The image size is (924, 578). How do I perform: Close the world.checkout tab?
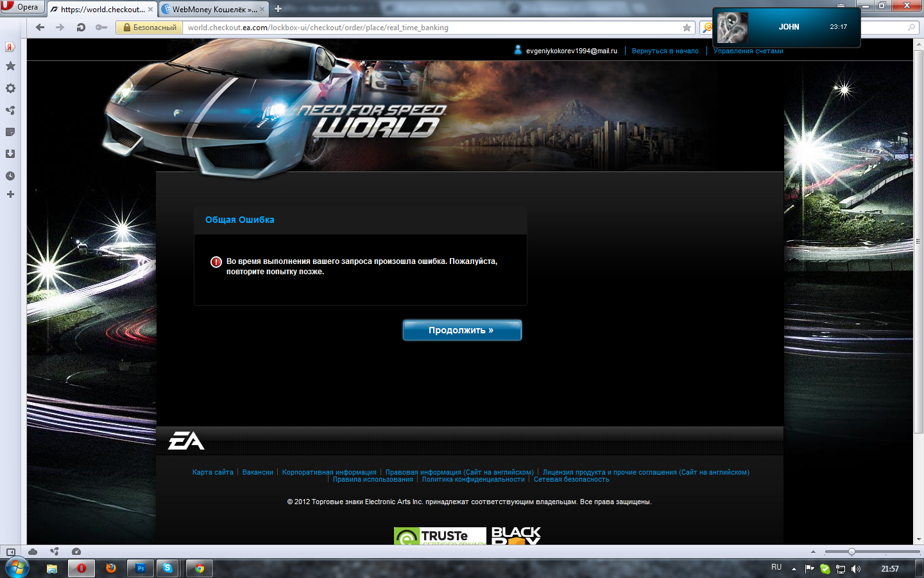click(x=150, y=9)
